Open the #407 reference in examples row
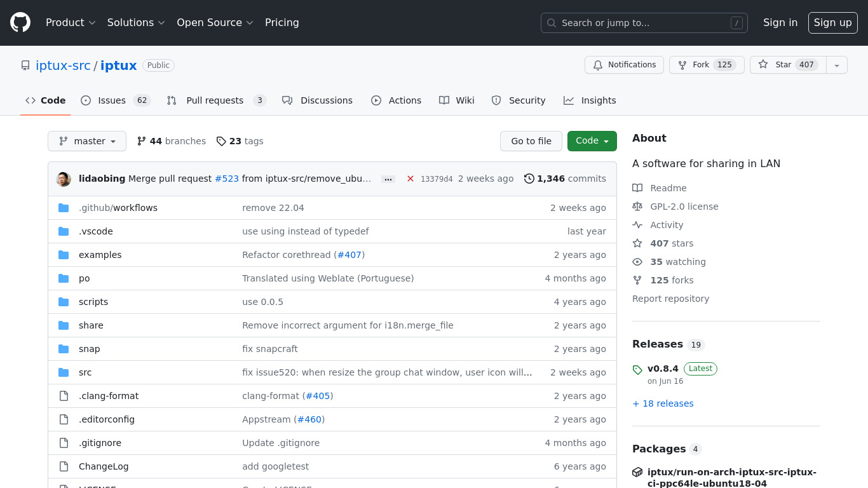 click(349, 255)
